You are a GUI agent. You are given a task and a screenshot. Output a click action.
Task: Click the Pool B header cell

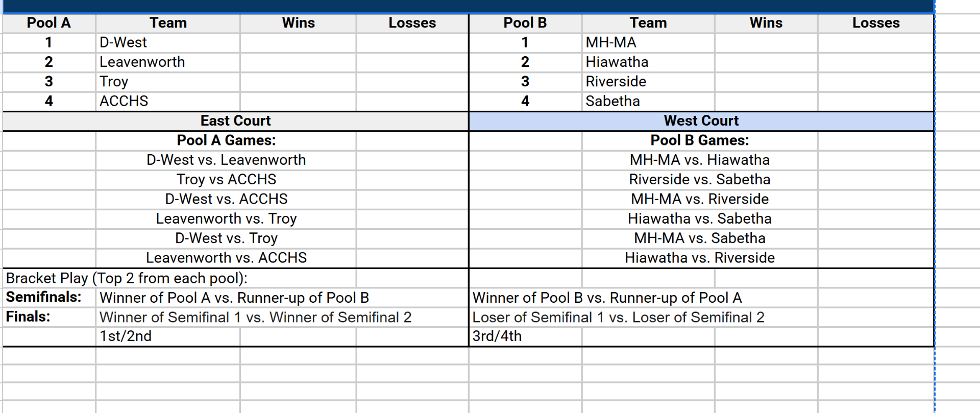[525, 23]
